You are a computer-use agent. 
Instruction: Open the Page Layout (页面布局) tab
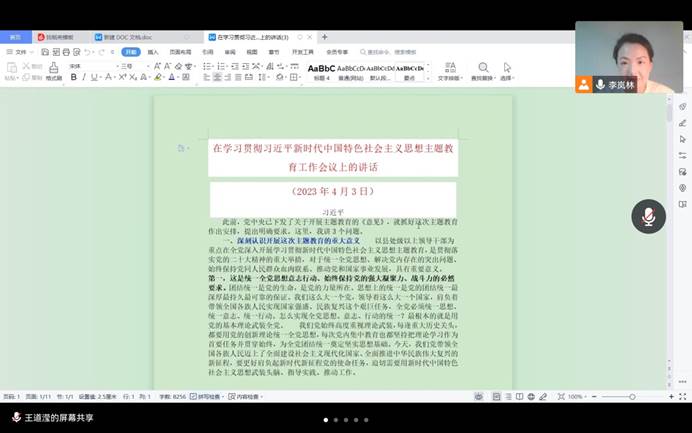pyautogui.click(x=180, y=52)
